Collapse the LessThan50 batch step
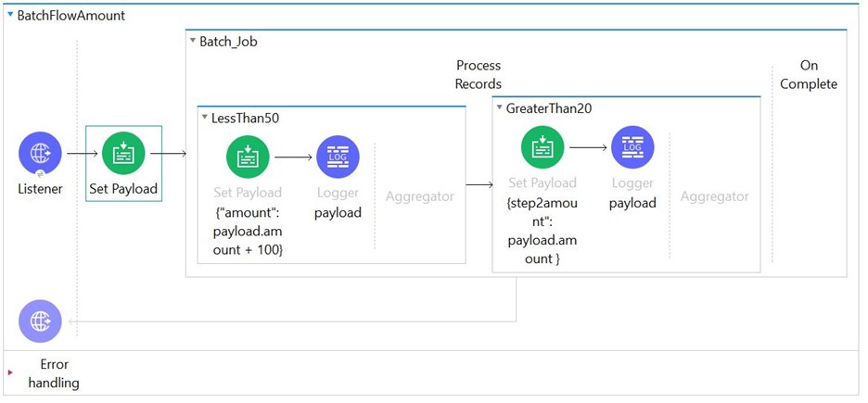The image size is (868, 403). [x=204, y=118]
